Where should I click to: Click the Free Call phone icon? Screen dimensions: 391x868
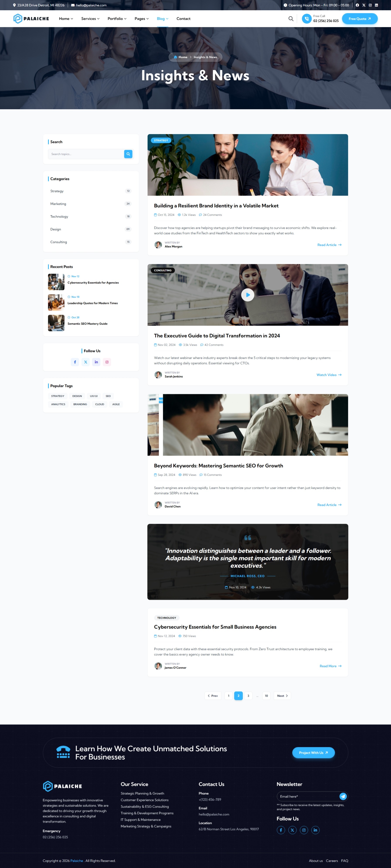(x=306, y=19)
